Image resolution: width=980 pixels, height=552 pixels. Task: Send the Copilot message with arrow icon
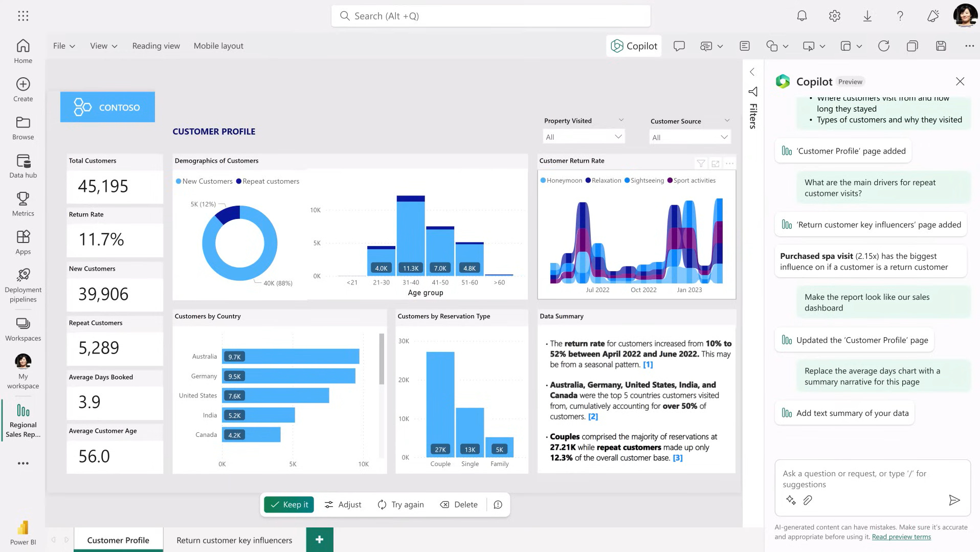tap(954, 500)
